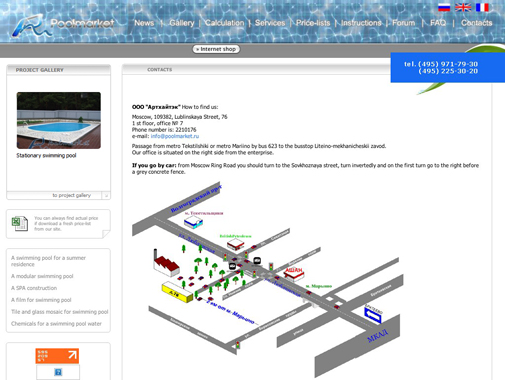Click 'Phone number is: 2210176' text
Image resolution: width=505 pixels, height=380 pixels.
point(164,130)
